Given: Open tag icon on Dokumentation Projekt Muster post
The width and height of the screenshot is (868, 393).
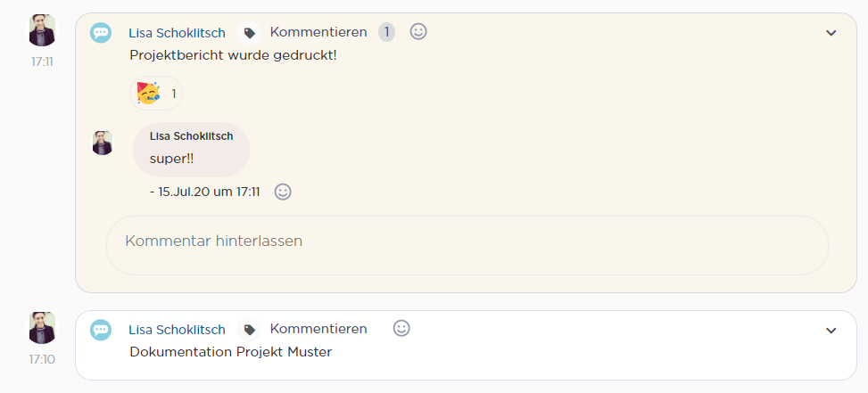Looking at the screenshot, I should pos(249,330).
